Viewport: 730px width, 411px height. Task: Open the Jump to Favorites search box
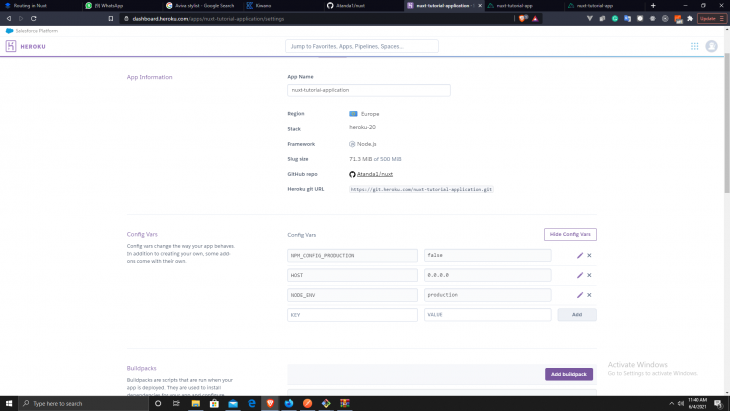361,46
